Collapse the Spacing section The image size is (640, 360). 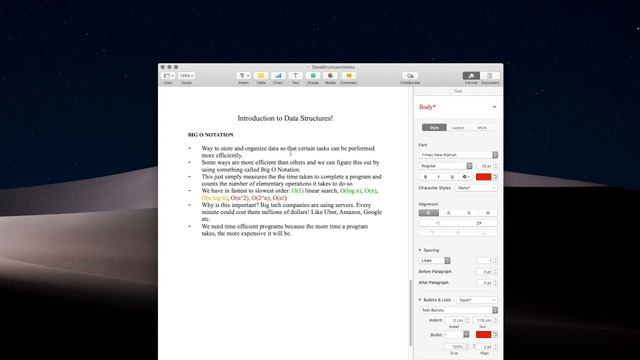click(420, 250)
